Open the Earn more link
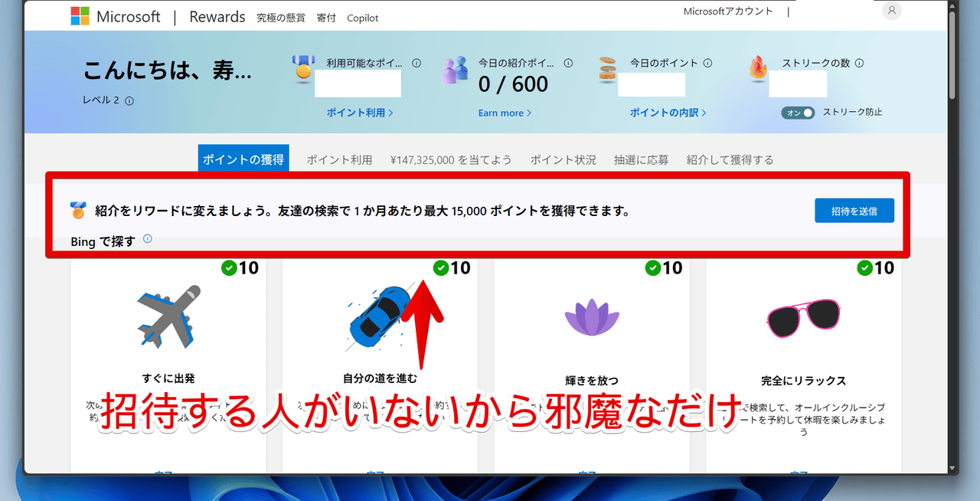The height and width of the screenshot is (501, 980). click(502, 113)
